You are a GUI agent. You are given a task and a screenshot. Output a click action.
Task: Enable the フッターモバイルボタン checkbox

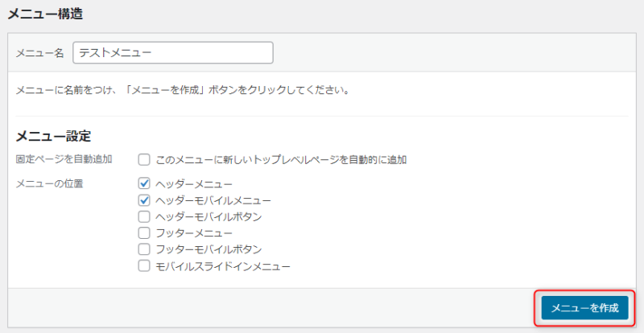pos(144,249)
